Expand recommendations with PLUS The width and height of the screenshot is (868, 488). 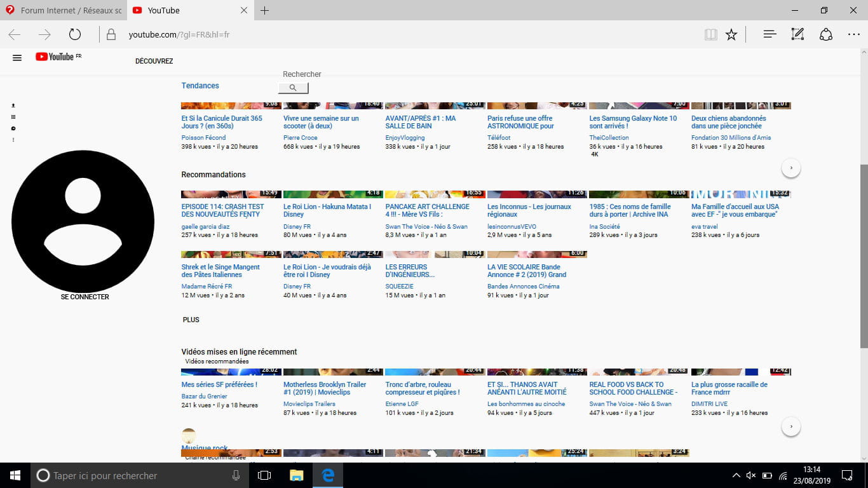coord(191,320)
